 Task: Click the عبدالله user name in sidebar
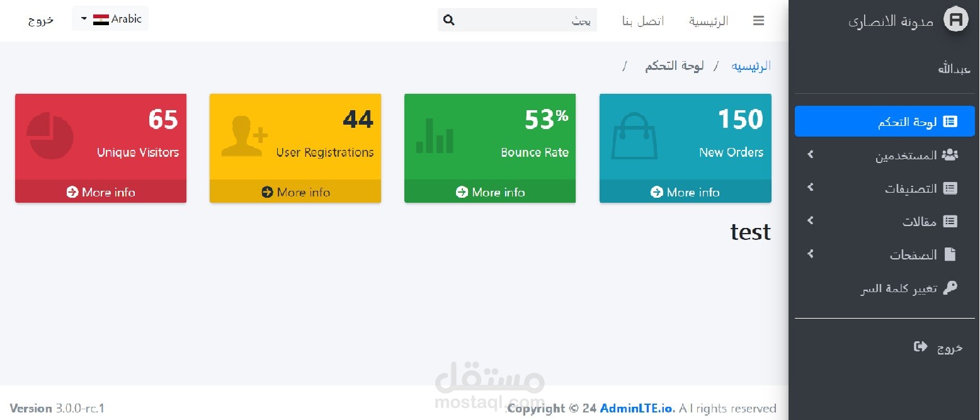[x=954, y=69]
